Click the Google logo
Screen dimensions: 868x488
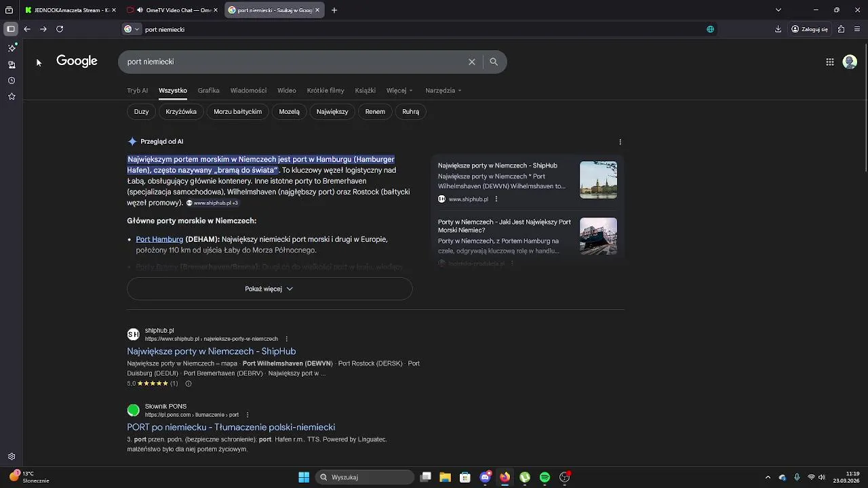[77, 61]
